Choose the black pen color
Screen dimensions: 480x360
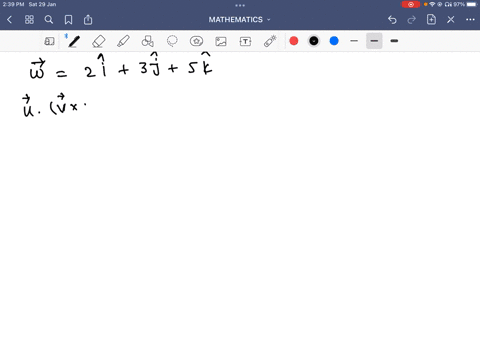pos(314,41)
